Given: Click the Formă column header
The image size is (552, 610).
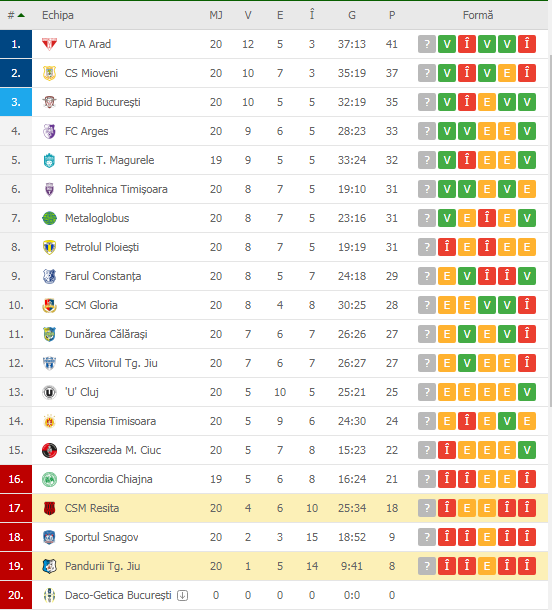Looking at the screenshot, I should (x=478, y=15).
